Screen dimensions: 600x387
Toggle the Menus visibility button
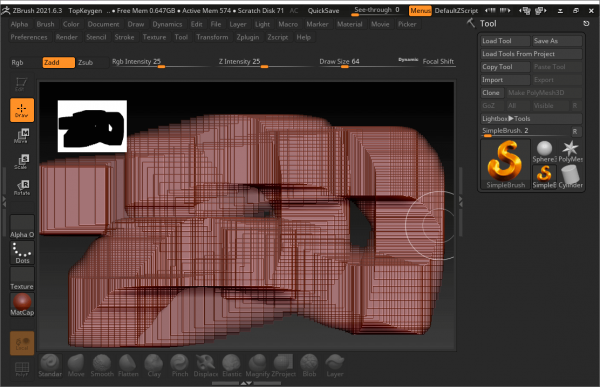[420, 11]
